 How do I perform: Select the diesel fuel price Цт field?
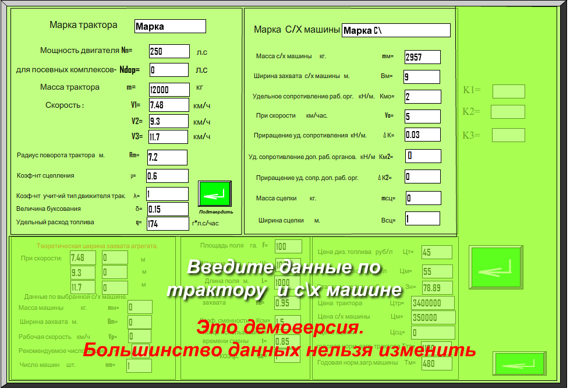(x=437, y=252)
